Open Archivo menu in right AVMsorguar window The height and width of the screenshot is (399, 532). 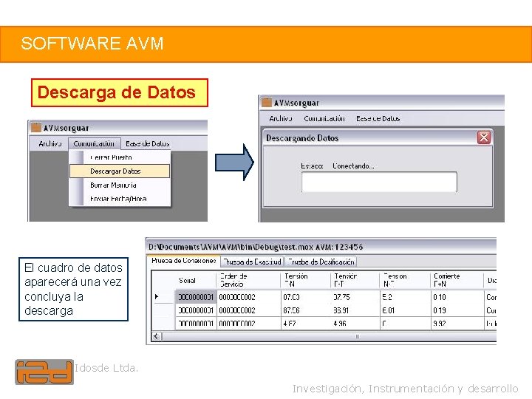[280, 118]
